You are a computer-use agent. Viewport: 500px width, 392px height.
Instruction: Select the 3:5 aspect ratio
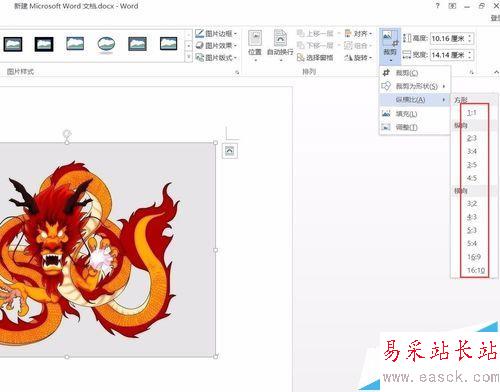(x=471, y=165)
